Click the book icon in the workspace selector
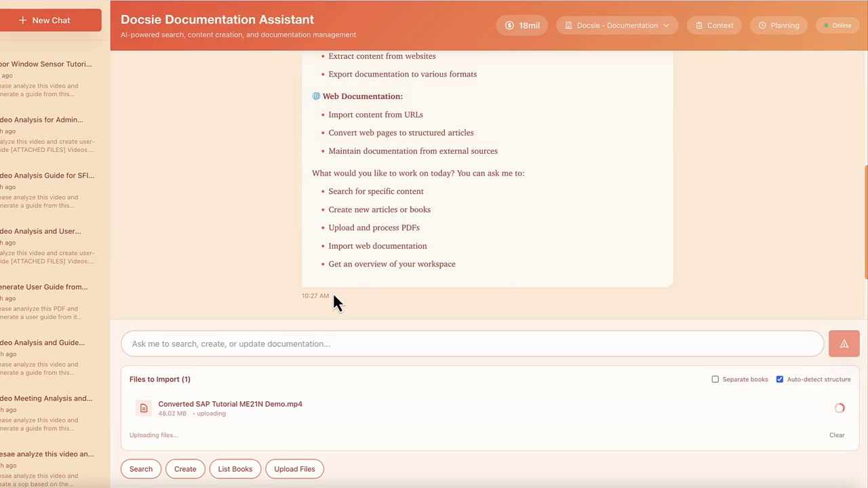The height and width of the screenshot is (488, 868). click(569, 25)
